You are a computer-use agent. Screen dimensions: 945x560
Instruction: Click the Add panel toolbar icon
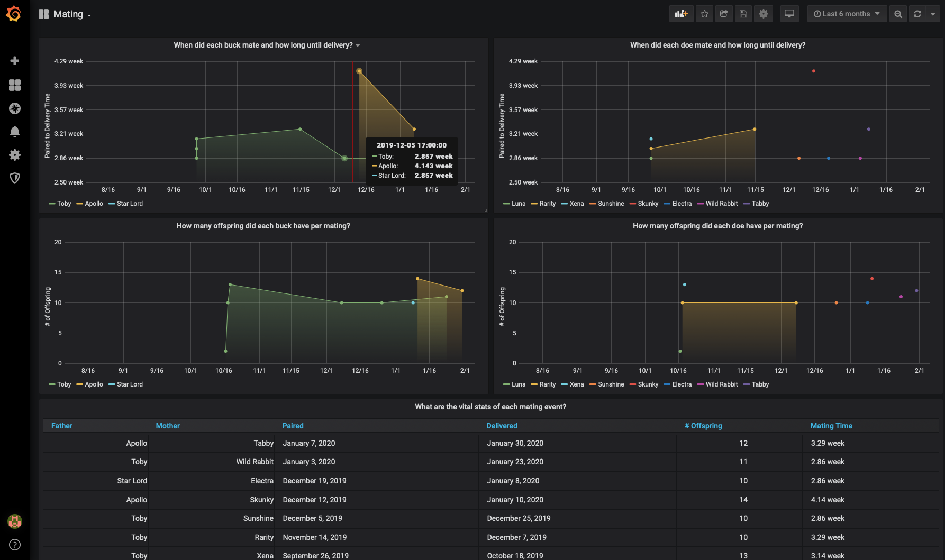pos(681,14)
